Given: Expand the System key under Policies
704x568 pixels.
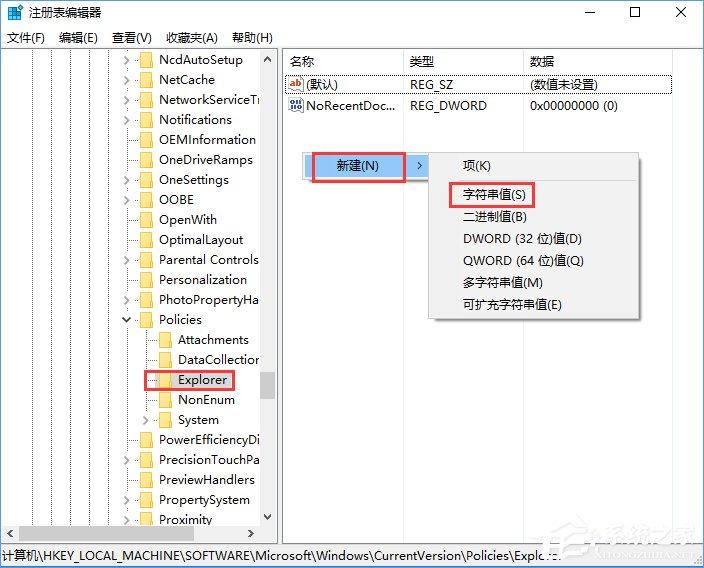Looking at the screenshot, I should point(145,420).
